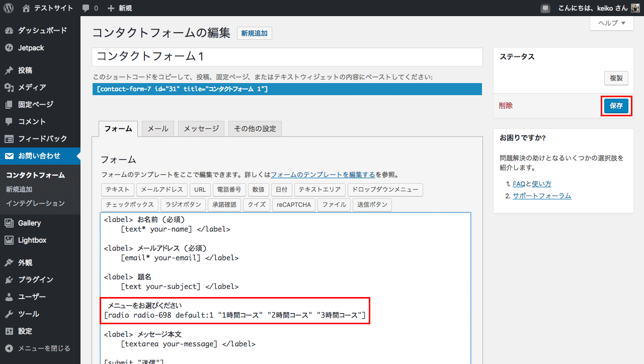Open the 使い方 link
The width and height of the screenshot is (644, 364).
[x=541, y=184]
